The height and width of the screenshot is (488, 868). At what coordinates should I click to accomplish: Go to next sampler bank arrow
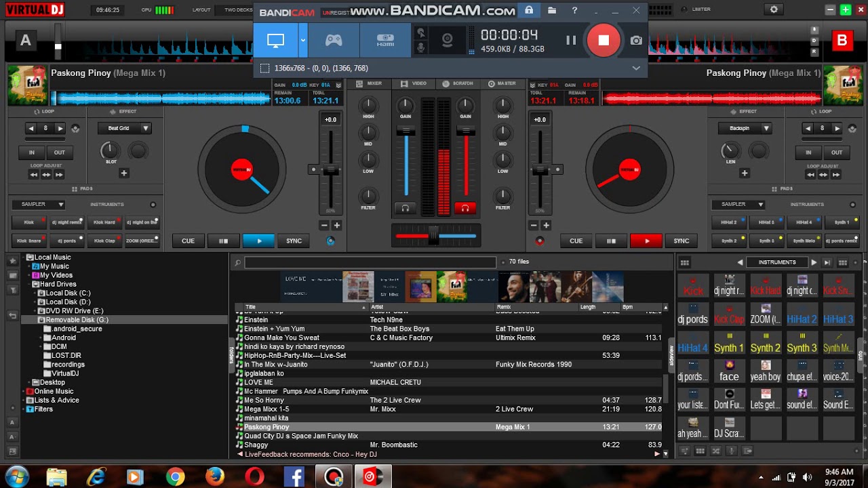point(814,262)
